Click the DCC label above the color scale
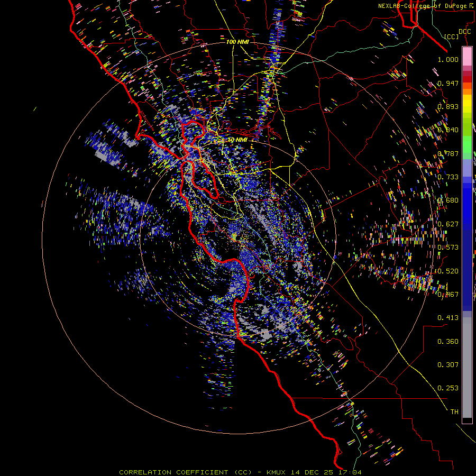Image resolution: width=476 pixels, height=476 pixels. [x=464, y=32]
